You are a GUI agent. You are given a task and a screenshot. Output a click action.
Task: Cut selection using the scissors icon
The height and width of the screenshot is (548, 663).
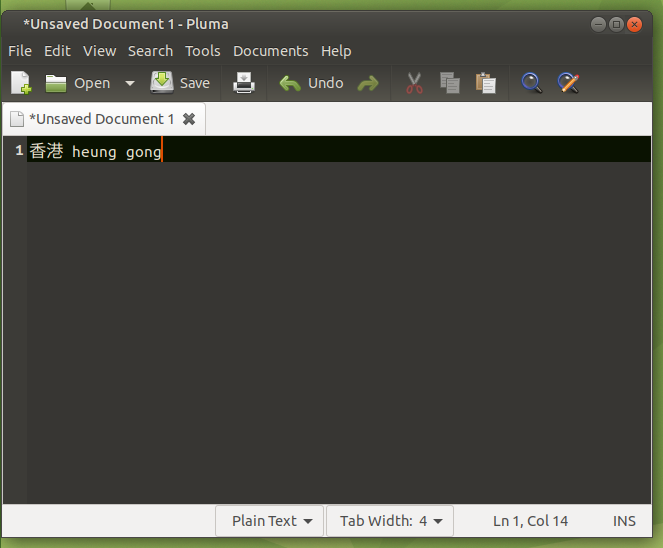[x=415, y=83]
